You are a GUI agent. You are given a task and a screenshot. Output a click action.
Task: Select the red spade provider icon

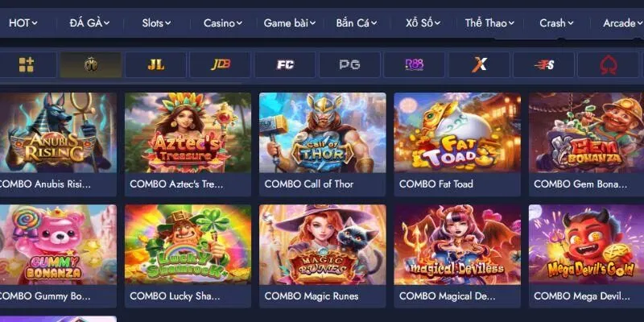tap(609, 64)
